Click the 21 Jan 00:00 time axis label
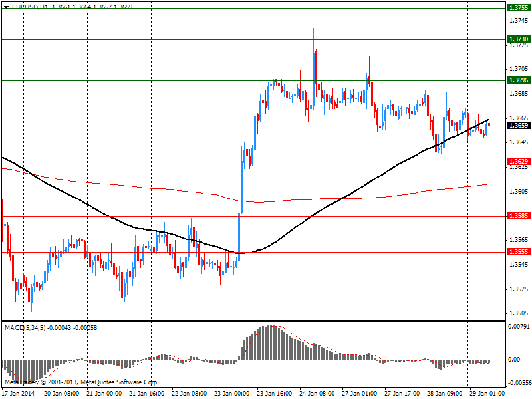The height and width of the screenshot is (399, 532). pos(104,394)
